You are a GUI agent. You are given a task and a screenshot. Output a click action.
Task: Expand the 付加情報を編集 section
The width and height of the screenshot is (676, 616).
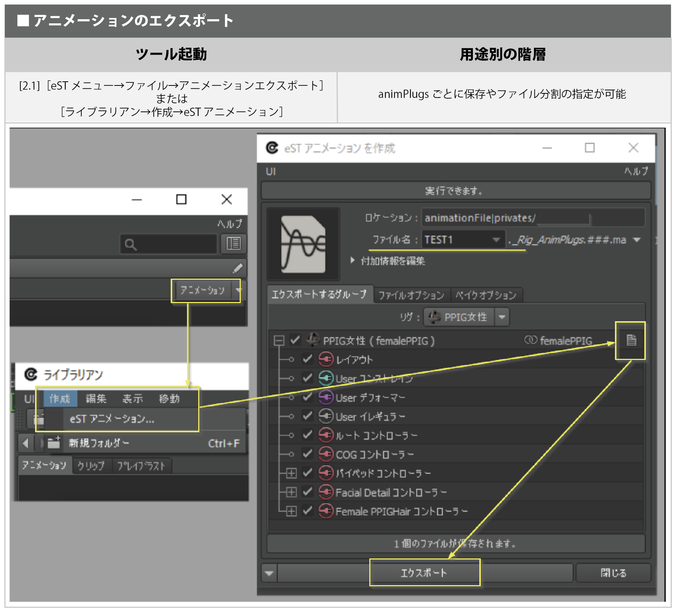pos(353,261)
